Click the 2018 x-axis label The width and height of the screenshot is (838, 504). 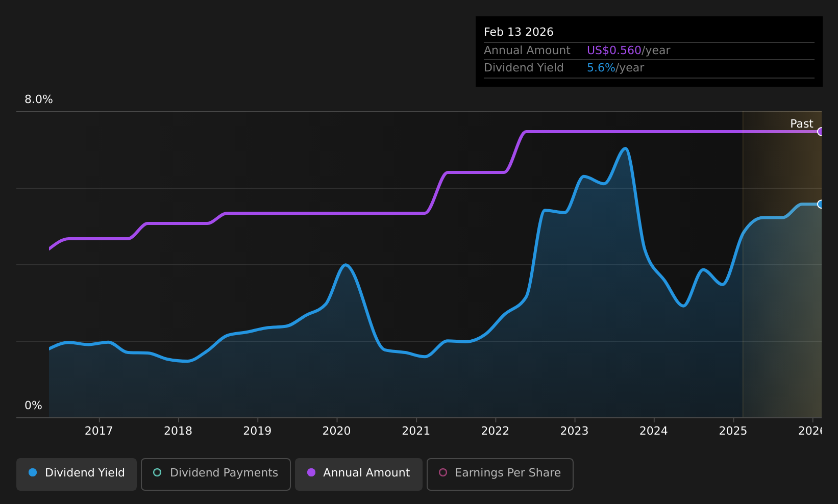point(178,431)
